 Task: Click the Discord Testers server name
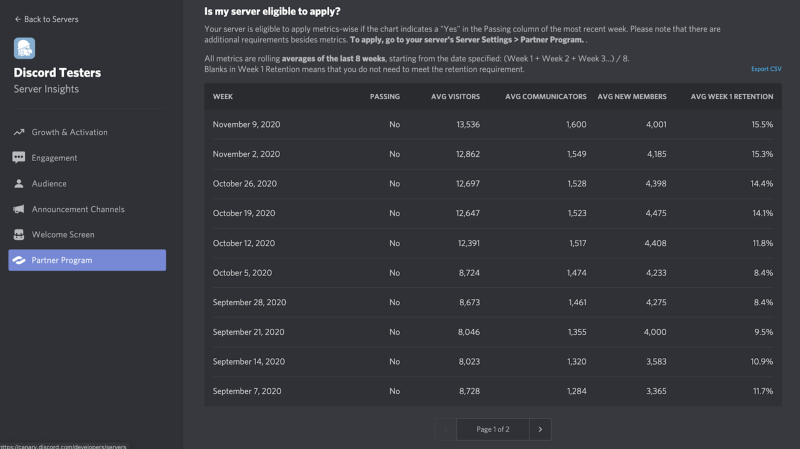click(x=57, y=73)
